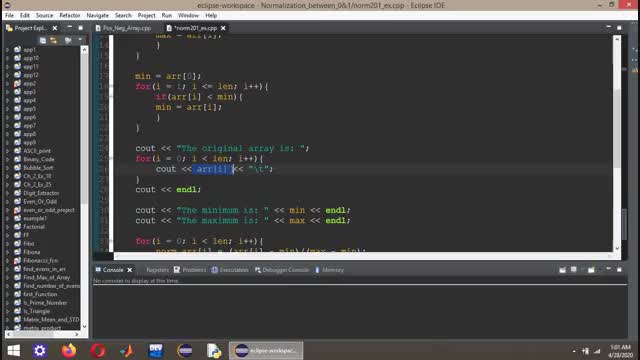Click the Display Selected Console icon
Viewport: 640px width, 360px height.
coord(573,270)
